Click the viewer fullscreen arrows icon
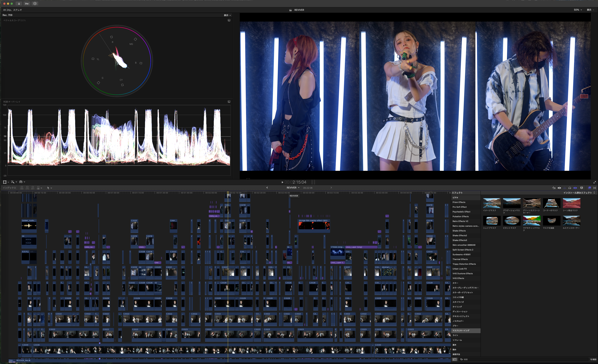 (x=595, y=182)
